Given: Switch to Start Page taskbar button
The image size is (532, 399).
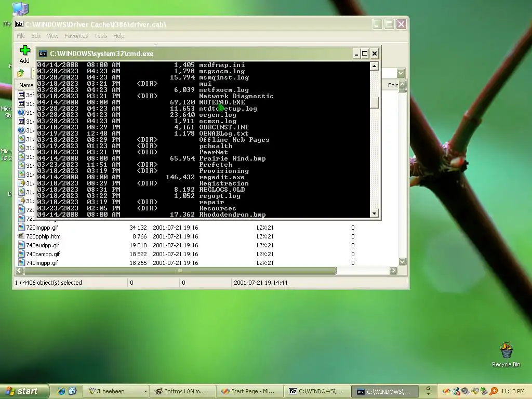Looking at the screenshot, I should point(250,391).
